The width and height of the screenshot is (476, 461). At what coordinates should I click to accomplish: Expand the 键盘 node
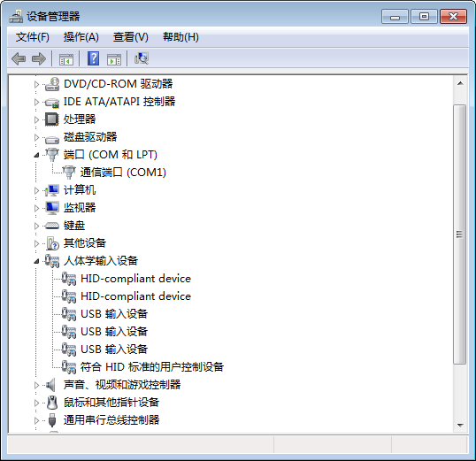pos(36,226)
